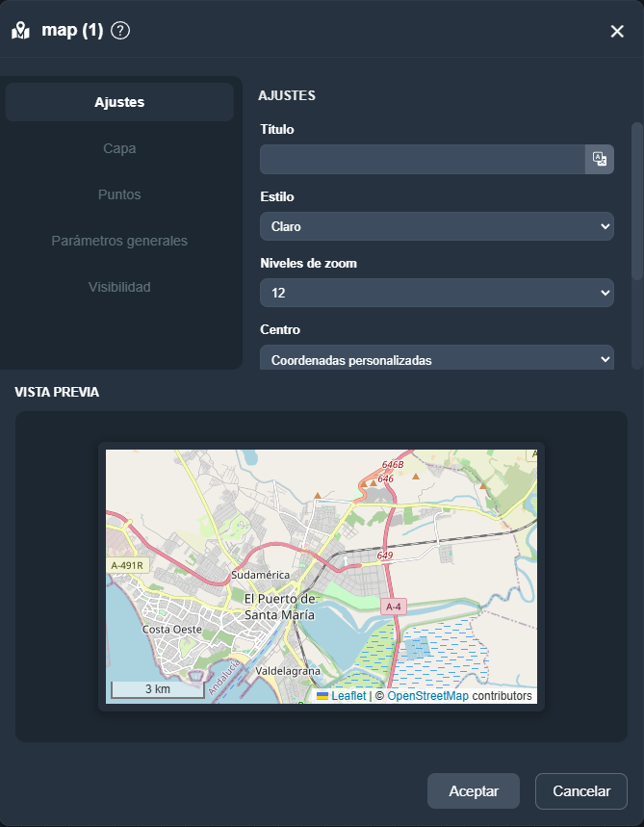Image resolution: width=644 pixels, height=827 pixels.
Task: Open the Puntos tab
Action: (119, 194)
